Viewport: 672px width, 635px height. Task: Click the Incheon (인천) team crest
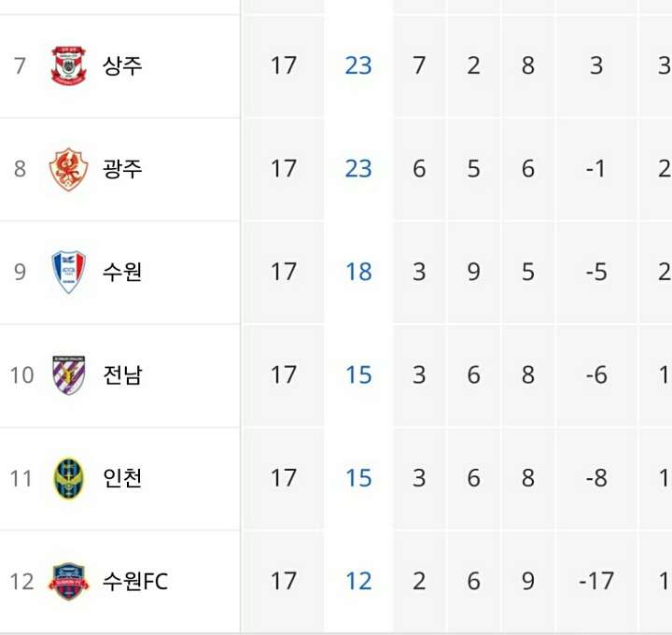68,478
